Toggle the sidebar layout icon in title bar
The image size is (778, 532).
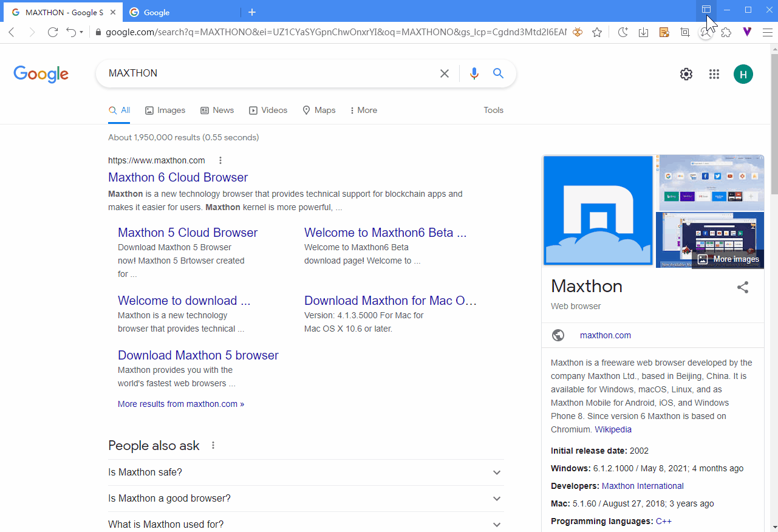point(706,10)
